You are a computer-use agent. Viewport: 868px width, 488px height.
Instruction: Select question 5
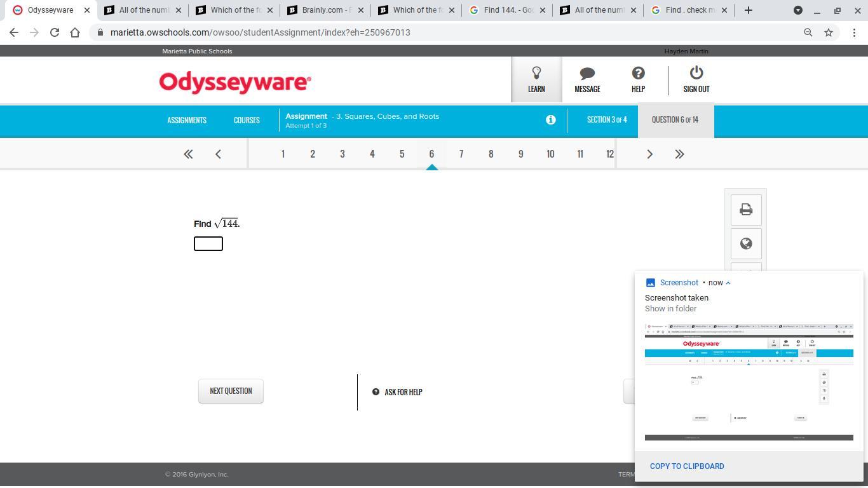pyautogui.click(x=402, y=154)
